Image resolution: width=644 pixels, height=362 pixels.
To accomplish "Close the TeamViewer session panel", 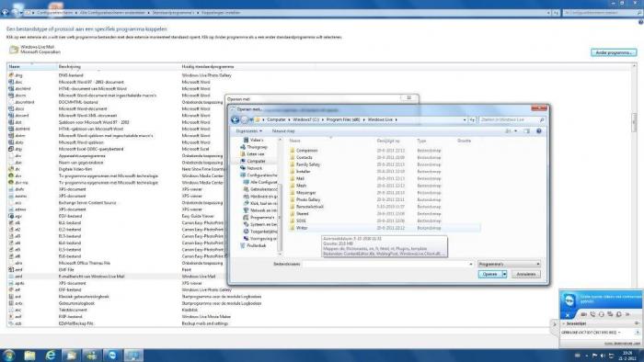I will (x=568, y=315).
